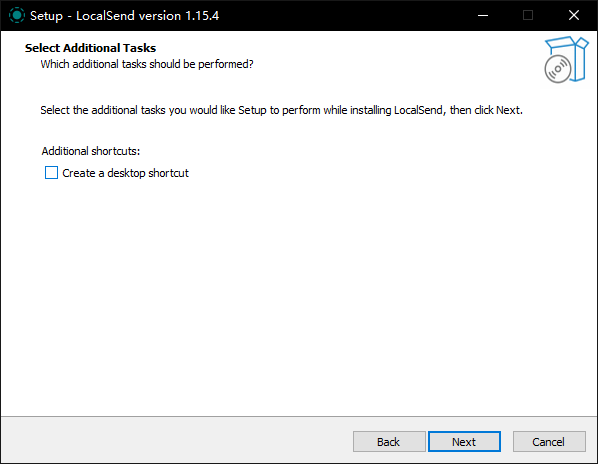Click the "Create a desktop shortcut" label text
598x464 pixels.
pos(125,173)
